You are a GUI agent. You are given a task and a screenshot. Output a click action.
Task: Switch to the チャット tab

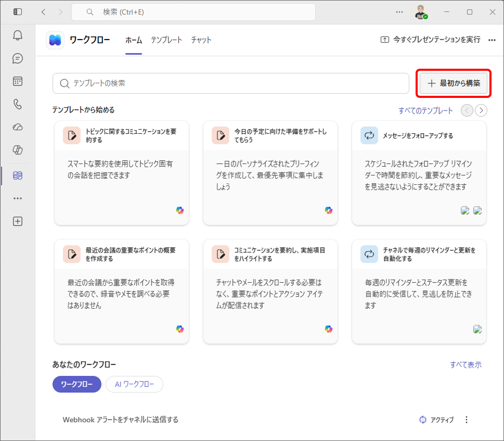pos(201,40)
